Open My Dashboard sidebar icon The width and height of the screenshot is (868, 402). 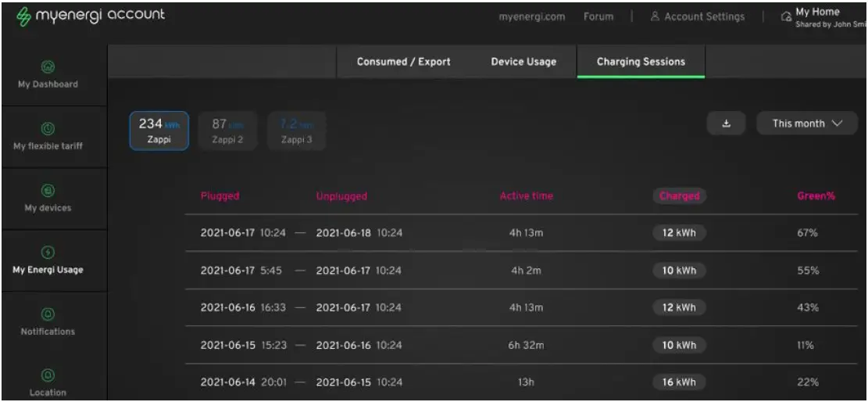(48, 67)
